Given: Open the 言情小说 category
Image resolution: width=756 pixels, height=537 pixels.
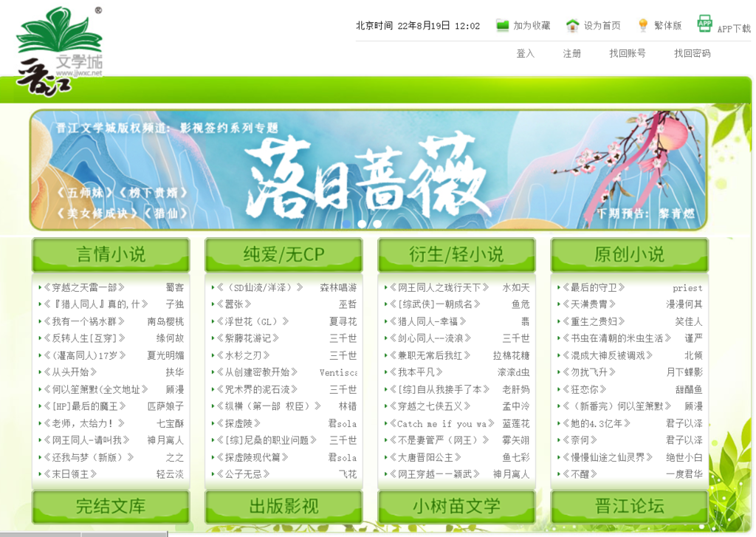Looking at the screenshot, I should pos(111,255).
